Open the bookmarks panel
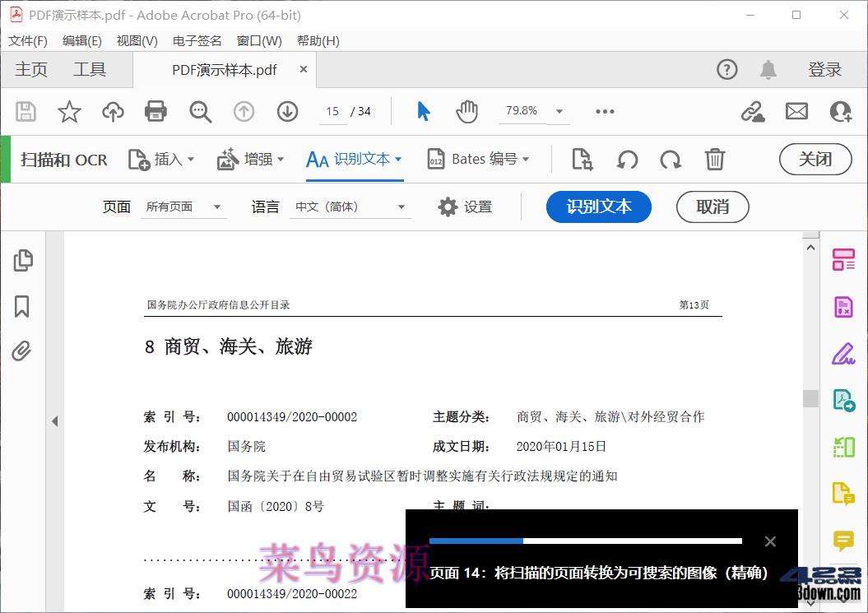 pyautogui.click(x=21, y=306)
